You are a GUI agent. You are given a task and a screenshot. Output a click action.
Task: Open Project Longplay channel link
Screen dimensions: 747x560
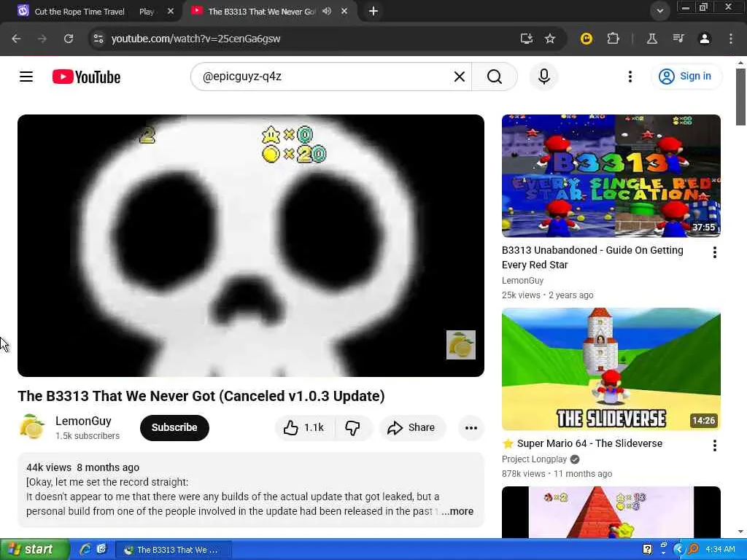[x=534, y=459]
